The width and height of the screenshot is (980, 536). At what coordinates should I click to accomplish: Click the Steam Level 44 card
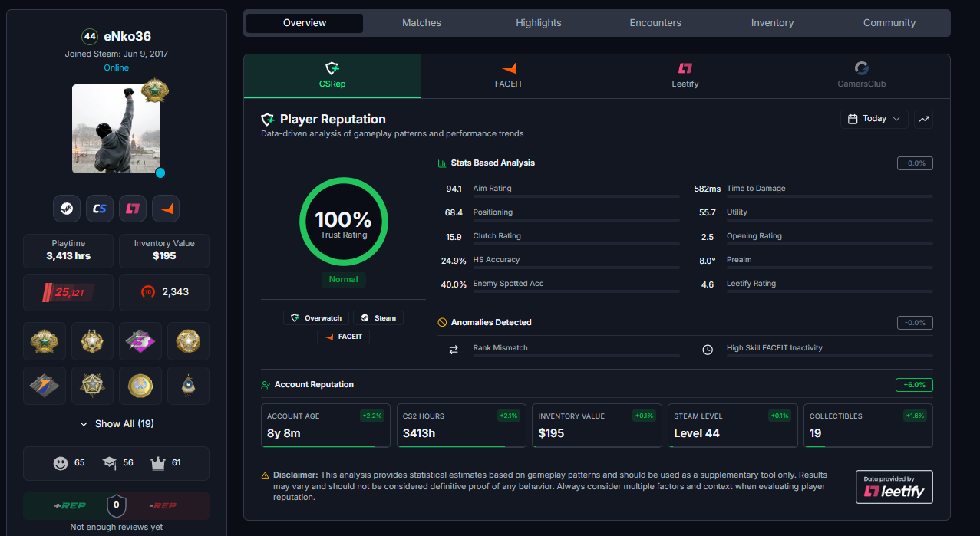pyautogui.click(x=732, y=426)
